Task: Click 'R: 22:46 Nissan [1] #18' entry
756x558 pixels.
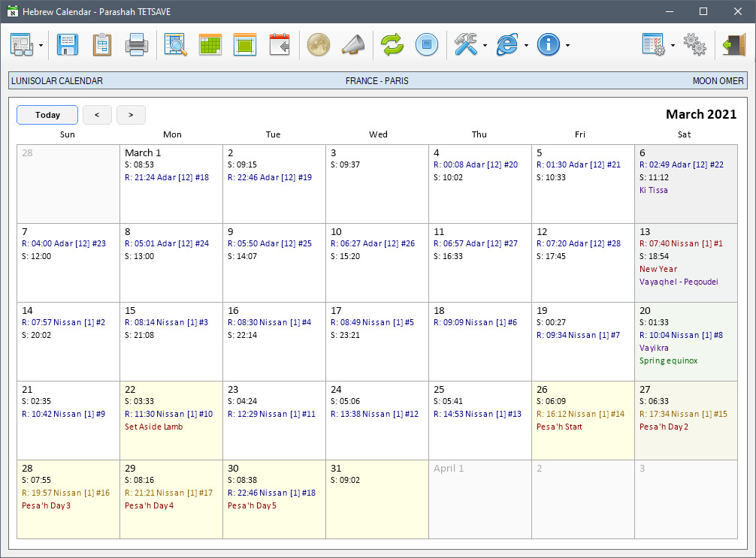Action: (x=271, y=493)
